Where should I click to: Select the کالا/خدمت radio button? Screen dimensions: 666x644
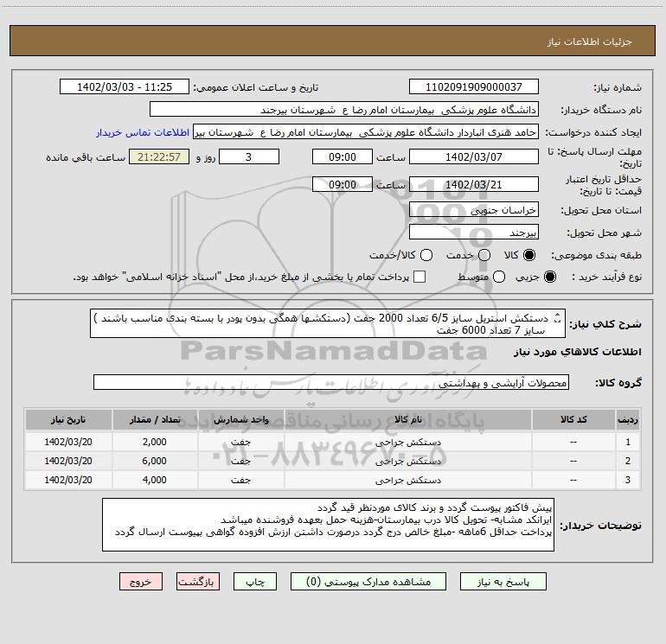[426, 255]
